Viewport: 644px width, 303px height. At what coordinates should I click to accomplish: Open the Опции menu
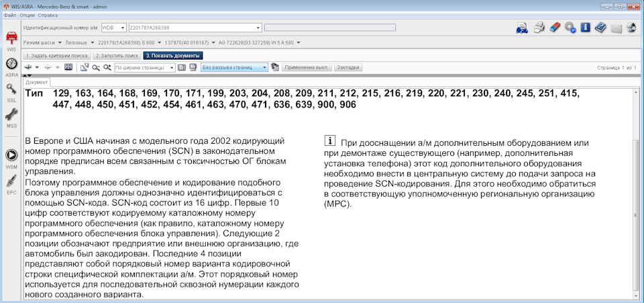pyautogui.click(x=27, y=15)
